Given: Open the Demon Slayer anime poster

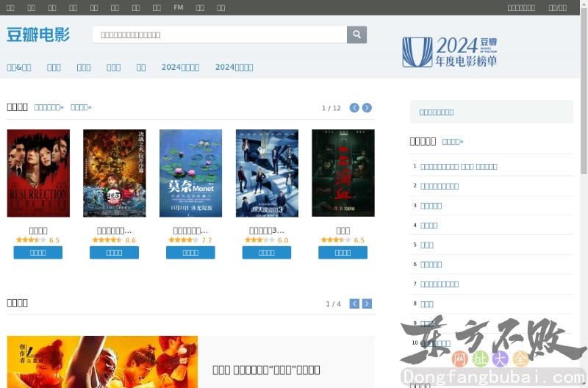Looking at the screenshot, I should [x=114, y=173].
